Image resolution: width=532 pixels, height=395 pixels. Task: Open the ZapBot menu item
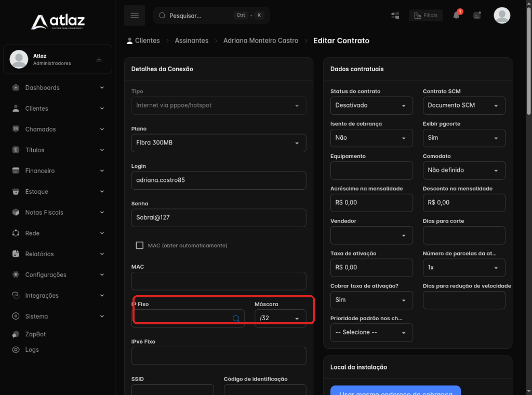click(35, 334)
